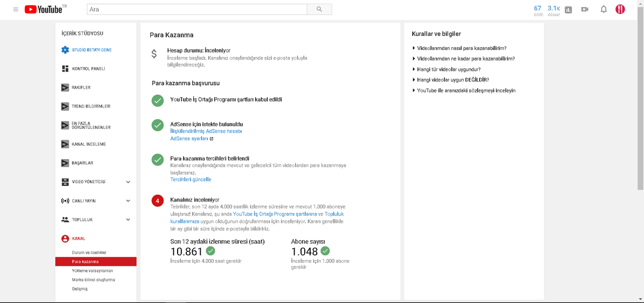Viewport: 644px width, 303px height.
Task: Click the Başarılar sidebar icon
Action: 65,163
